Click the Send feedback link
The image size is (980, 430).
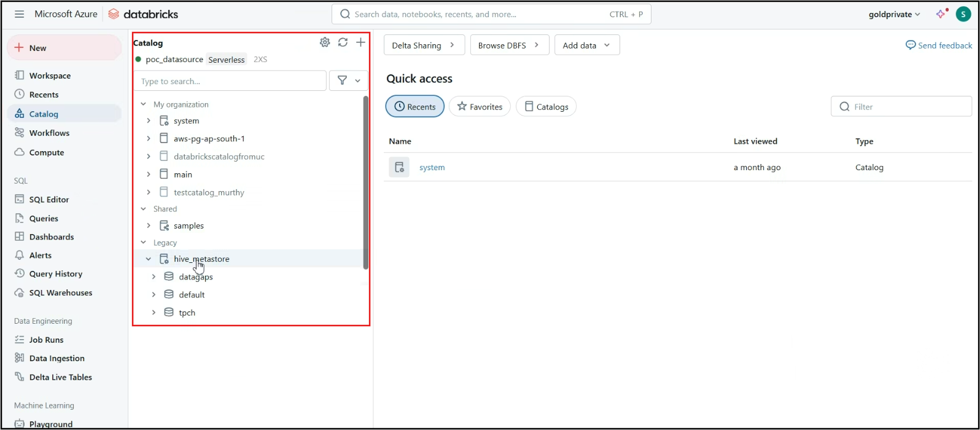tap(939, 45)
